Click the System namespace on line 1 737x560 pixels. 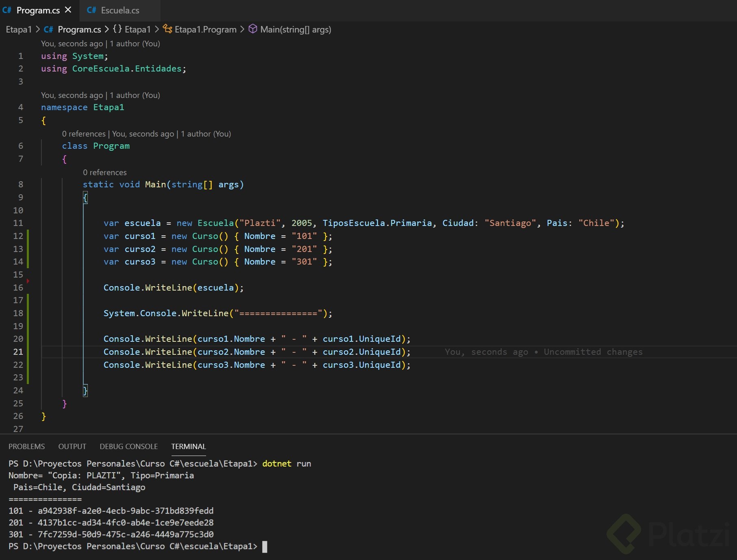tap(88, 56)
